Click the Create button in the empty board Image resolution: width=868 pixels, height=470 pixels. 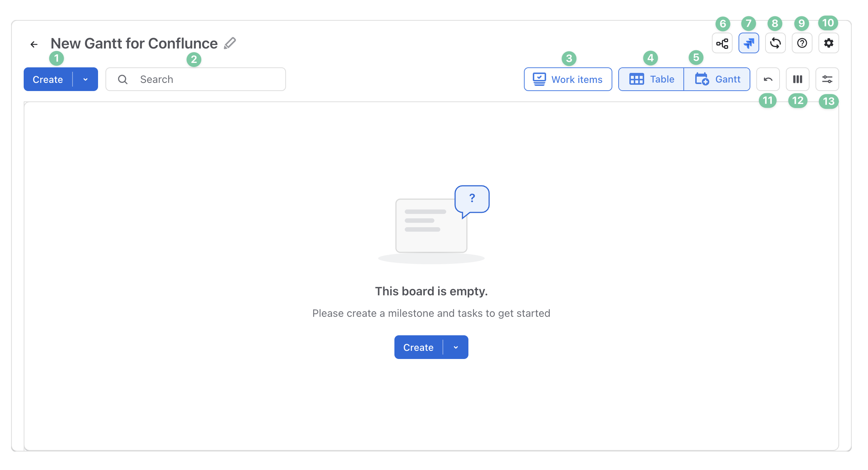click(x=418, y=347)
